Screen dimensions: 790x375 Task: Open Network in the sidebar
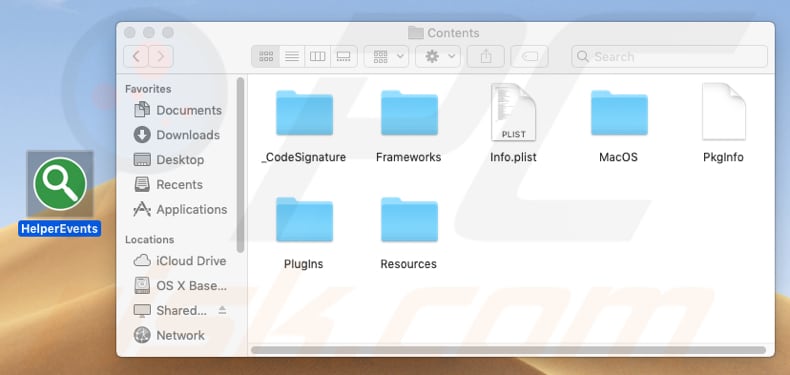pos(170,335)
